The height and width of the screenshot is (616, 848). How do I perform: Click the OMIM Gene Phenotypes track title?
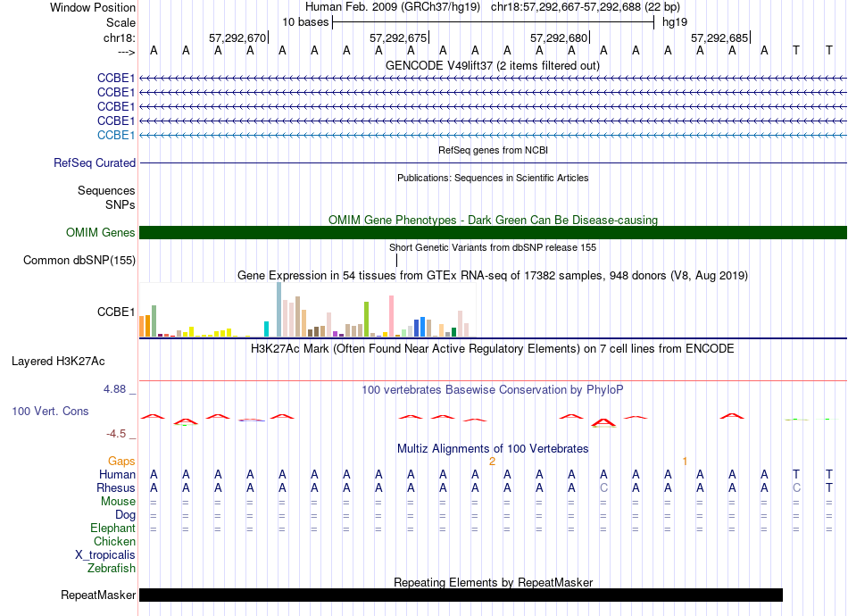pyautogui.click(x=493, y=221)
